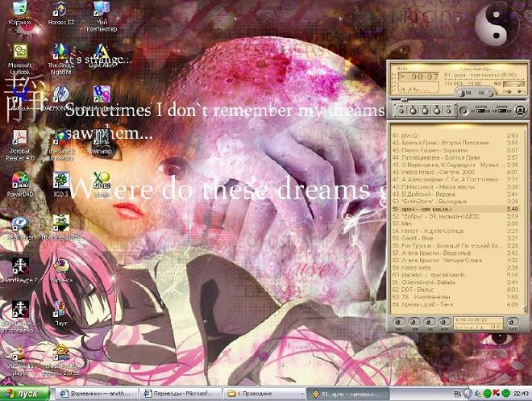The image size is (532, 401).
Task: Launch the ICQ 5 desktop shortcut
Action: [60, 184]
